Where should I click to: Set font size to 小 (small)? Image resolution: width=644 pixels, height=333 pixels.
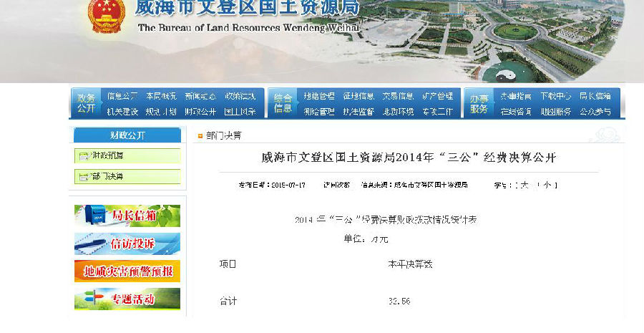(546, 185)
